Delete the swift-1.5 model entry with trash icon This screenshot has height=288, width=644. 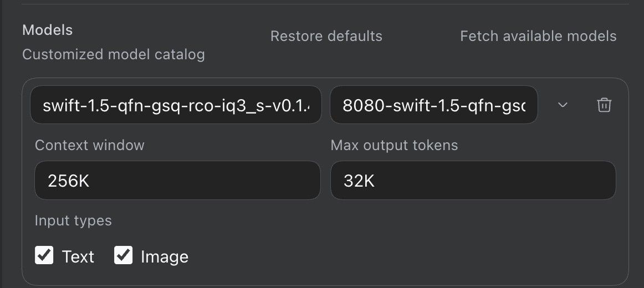point(604,105)
